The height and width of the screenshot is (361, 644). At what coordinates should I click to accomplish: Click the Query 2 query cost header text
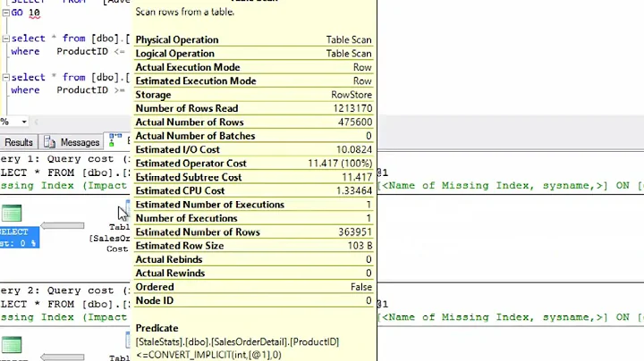point(65,290)
